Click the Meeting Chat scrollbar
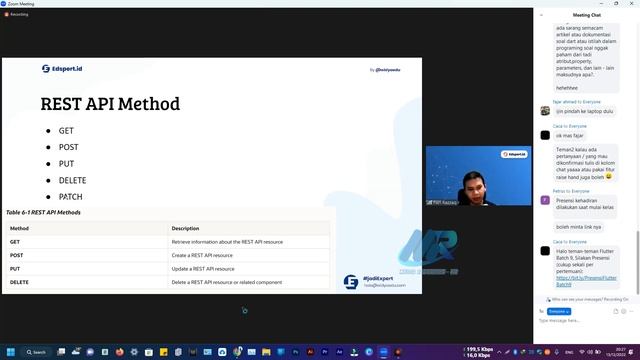640x360 pixels. point(638,262)
